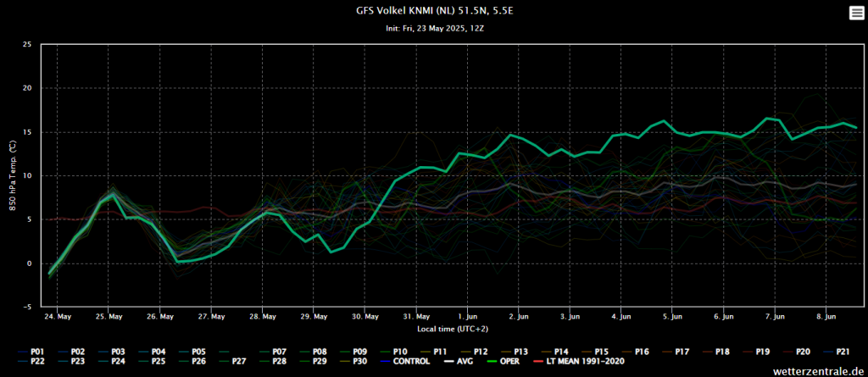Click the 1. Jun x-axis label

tap(468, 317)
